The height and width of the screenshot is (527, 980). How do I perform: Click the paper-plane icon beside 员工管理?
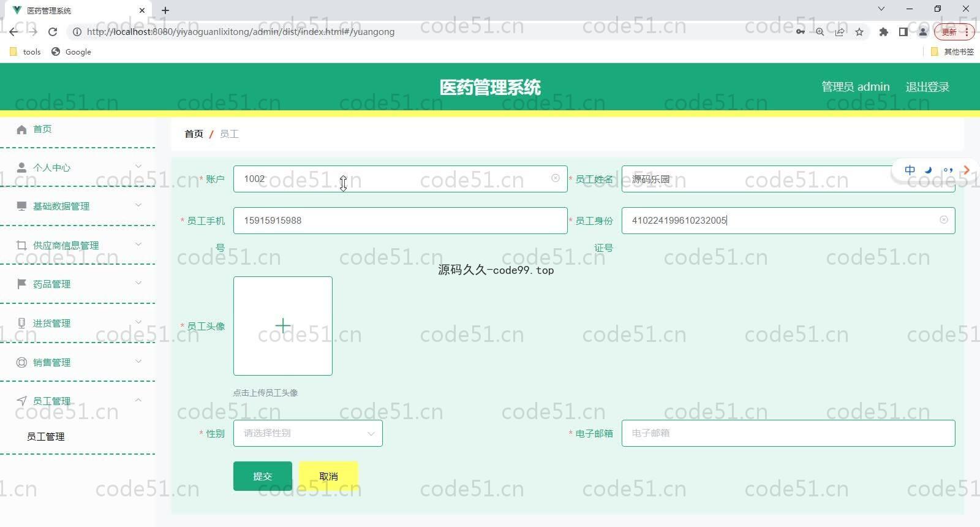click(x=22, y=401)
